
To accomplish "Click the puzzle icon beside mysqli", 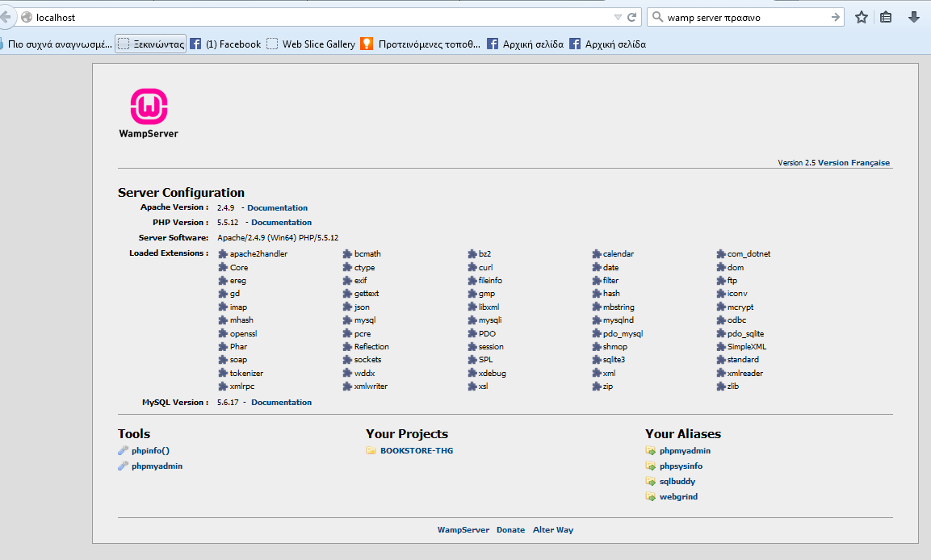I will point(472,320).
